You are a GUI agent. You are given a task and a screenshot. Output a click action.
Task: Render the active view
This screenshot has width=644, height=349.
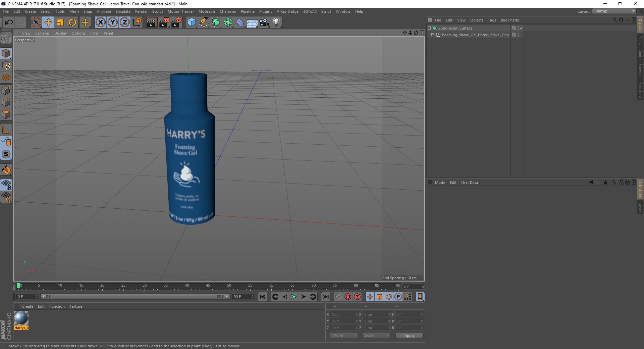coord(152,22)
